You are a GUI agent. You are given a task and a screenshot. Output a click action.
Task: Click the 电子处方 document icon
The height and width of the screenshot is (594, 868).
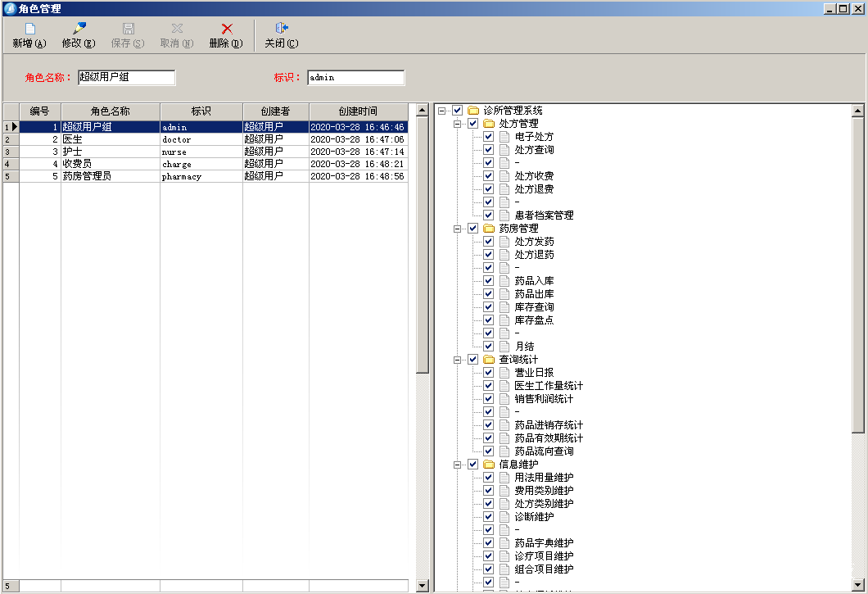click(504, 137)
